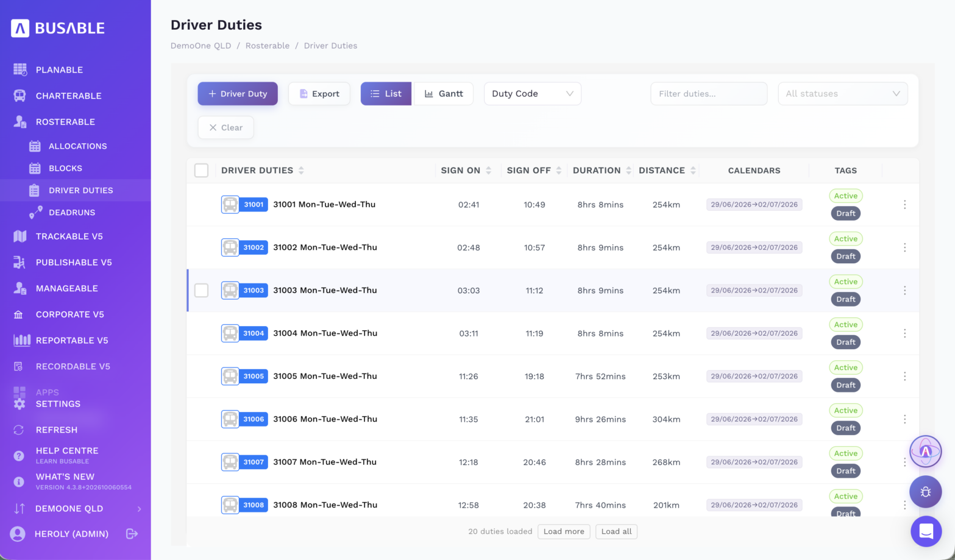
Task: Tick the select-all duties checkbox
Action: tap(201, 171)
